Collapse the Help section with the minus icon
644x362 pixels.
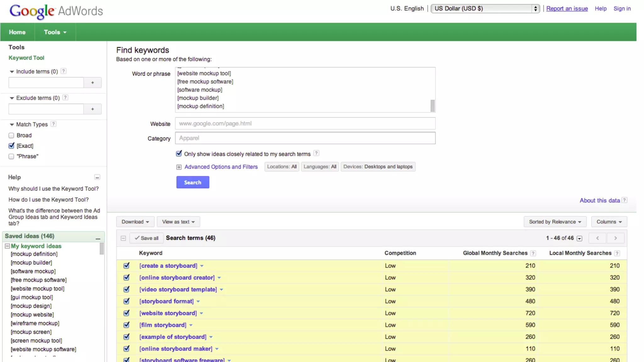97,177
